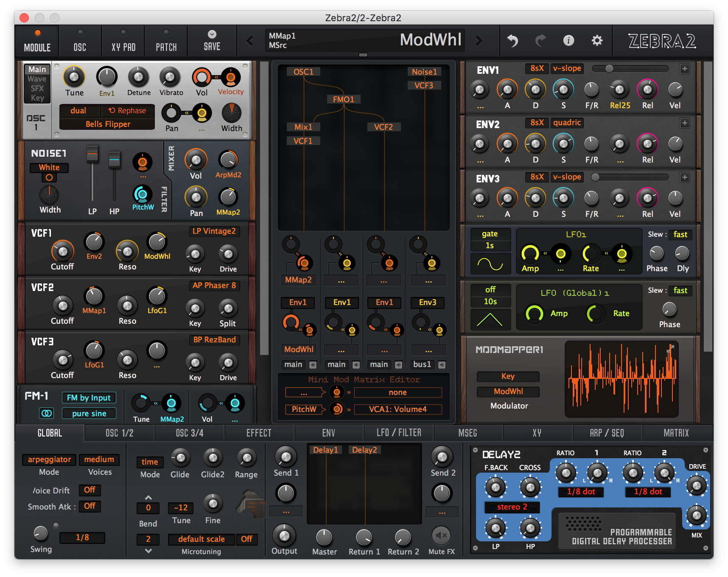728x577 pixels.
Task: Click the ModMapper1 waveform display
Action: [622, 379]
